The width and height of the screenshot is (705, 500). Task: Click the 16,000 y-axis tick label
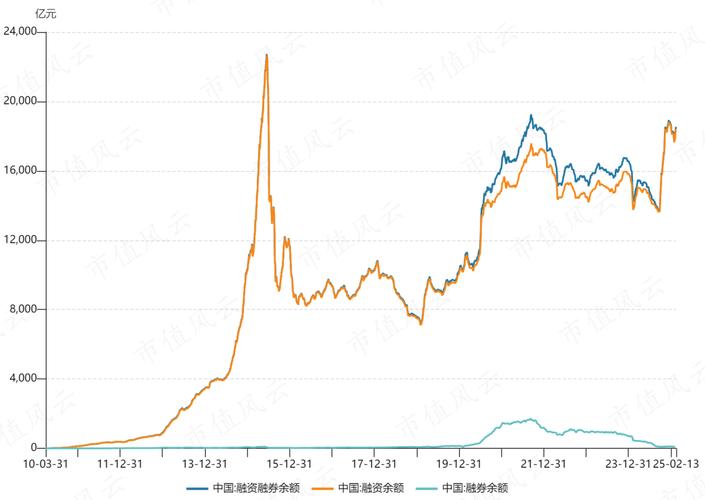click(x=21, y=171)
